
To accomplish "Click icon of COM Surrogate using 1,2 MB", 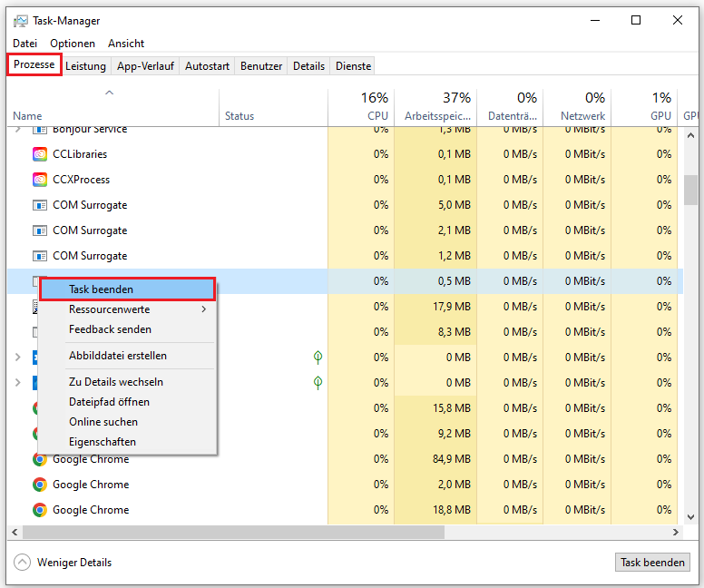I will tap(40, 256).
